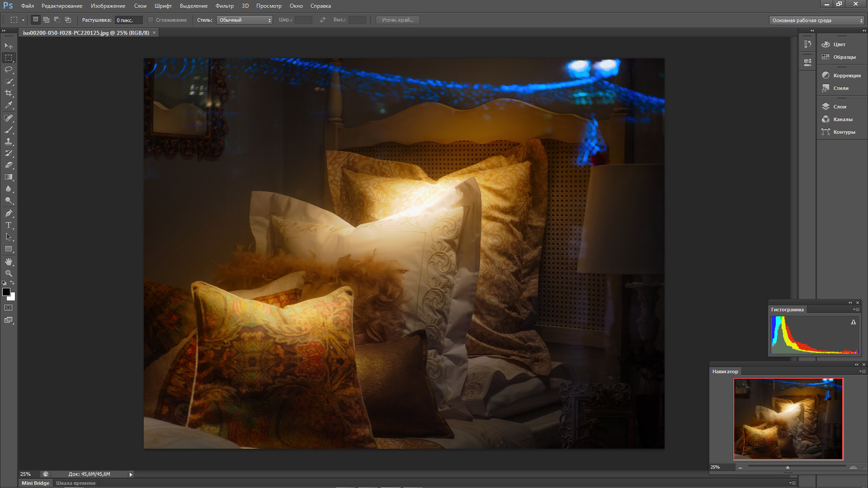Screen dimensions: 868x488
Task: Choose 'Add to selection' mode button
Action: pyautogui.click(x=46, y=20)
